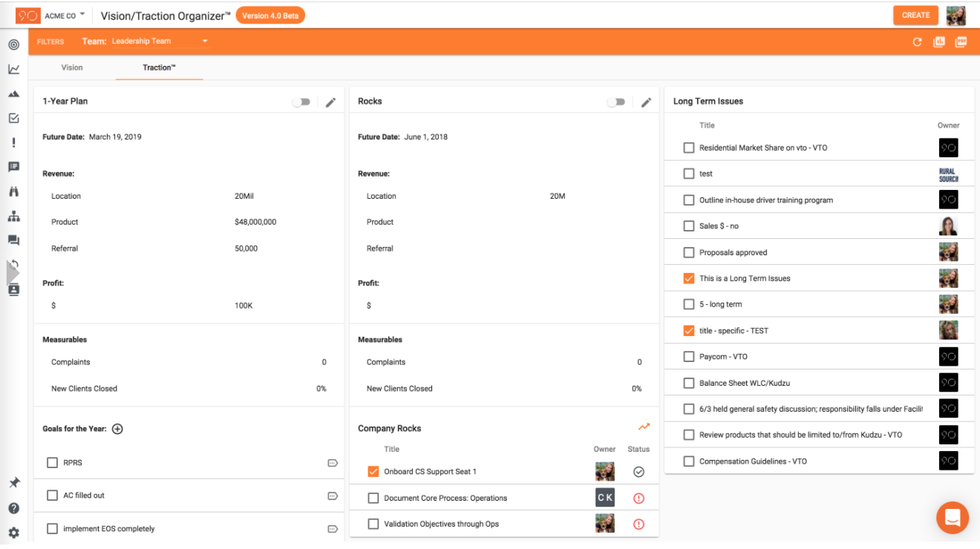Image resolution: width=980 pixels, height=549 pixels.
Task: Expand the left sidebar with the arrow handle
Action: tap(12, 273)
